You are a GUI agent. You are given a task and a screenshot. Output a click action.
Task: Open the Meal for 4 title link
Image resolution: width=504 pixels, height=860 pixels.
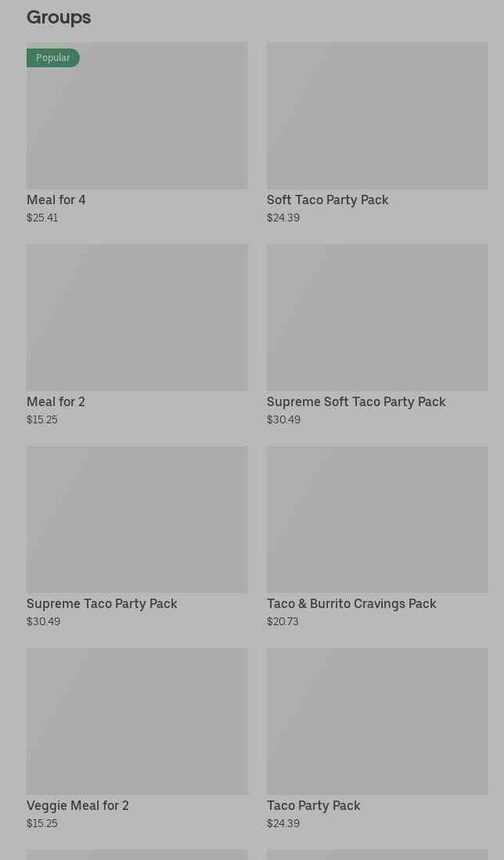coord(56,200)
